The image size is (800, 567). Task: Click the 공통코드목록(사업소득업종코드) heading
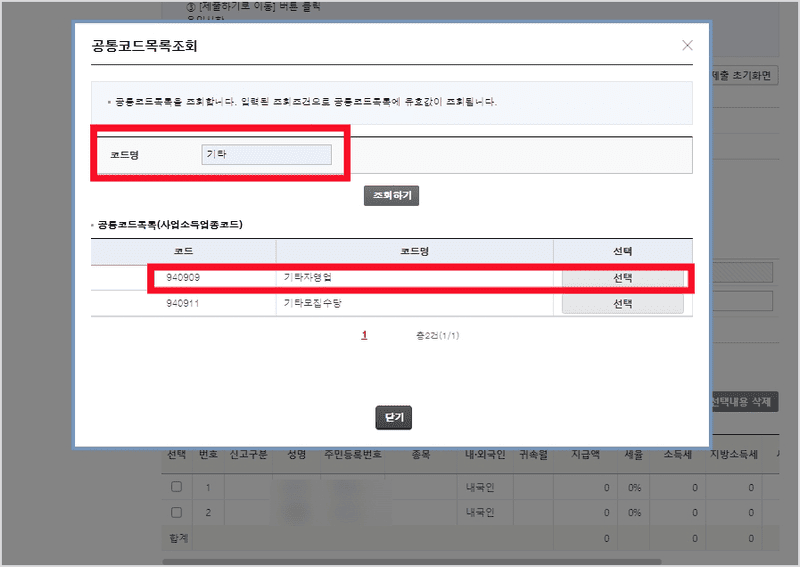pos(170,225)
